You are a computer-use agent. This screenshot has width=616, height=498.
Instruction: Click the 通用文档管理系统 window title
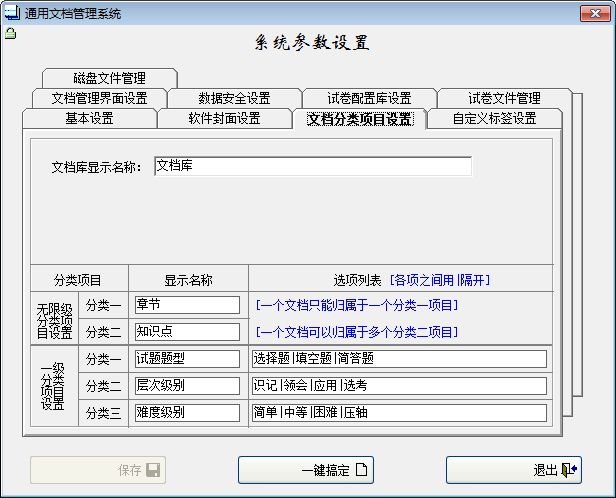click(x=73, y=14)
